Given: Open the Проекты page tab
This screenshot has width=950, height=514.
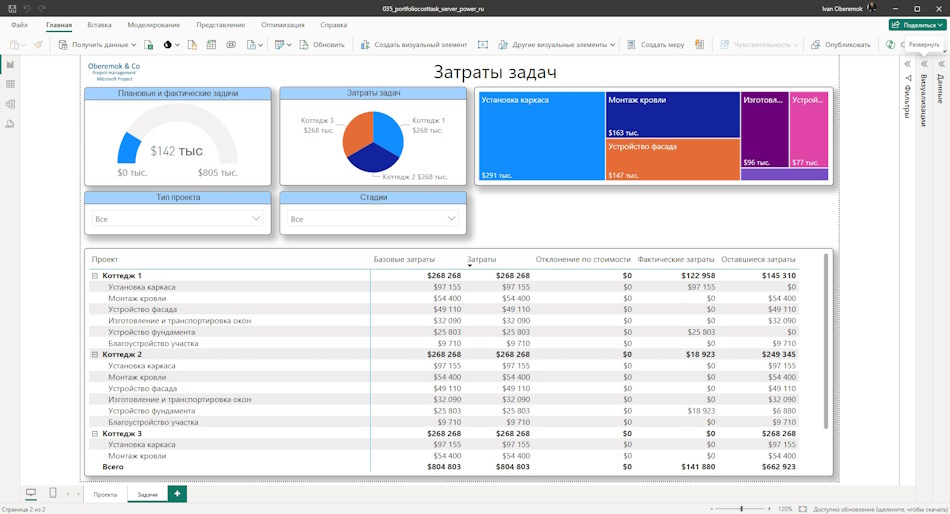Looking at the screenshot, I should pos(105,495).
